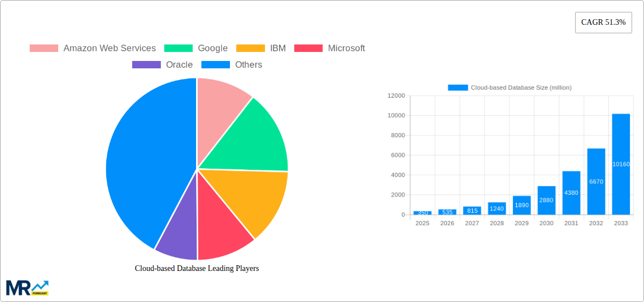Click the 2028 x-axis label
644x302 pixels.
point(497,223)
